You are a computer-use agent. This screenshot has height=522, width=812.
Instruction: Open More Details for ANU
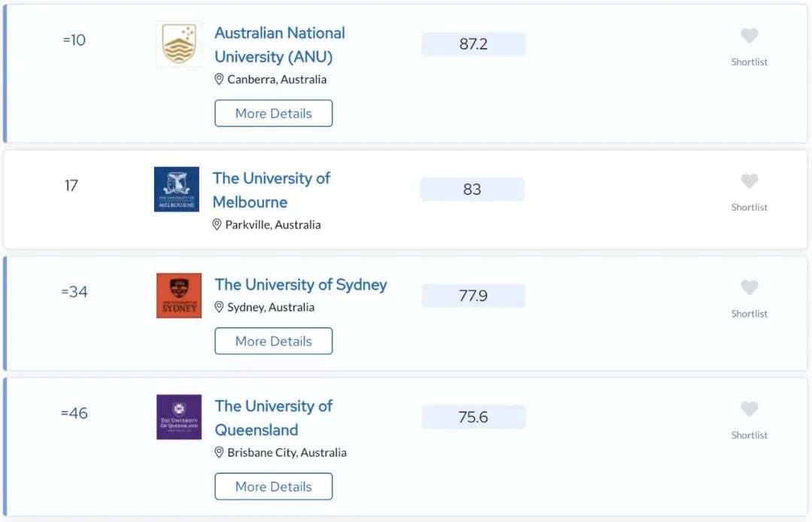pos(274,114)
